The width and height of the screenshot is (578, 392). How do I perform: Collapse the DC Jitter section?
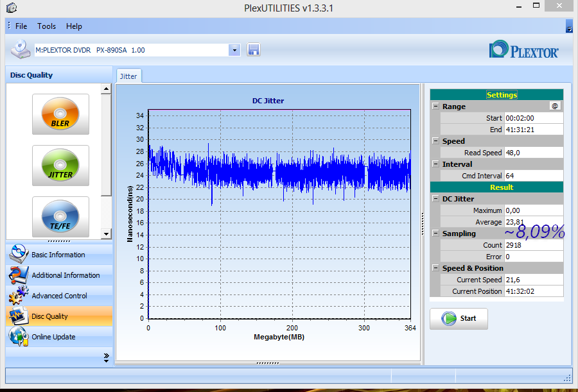click(435, 199)
